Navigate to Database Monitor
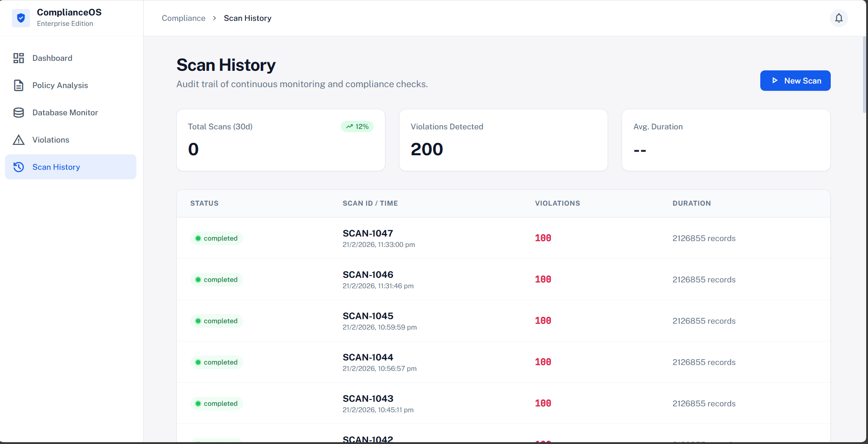This screenshot has height=444, width=868. [65, 113]
